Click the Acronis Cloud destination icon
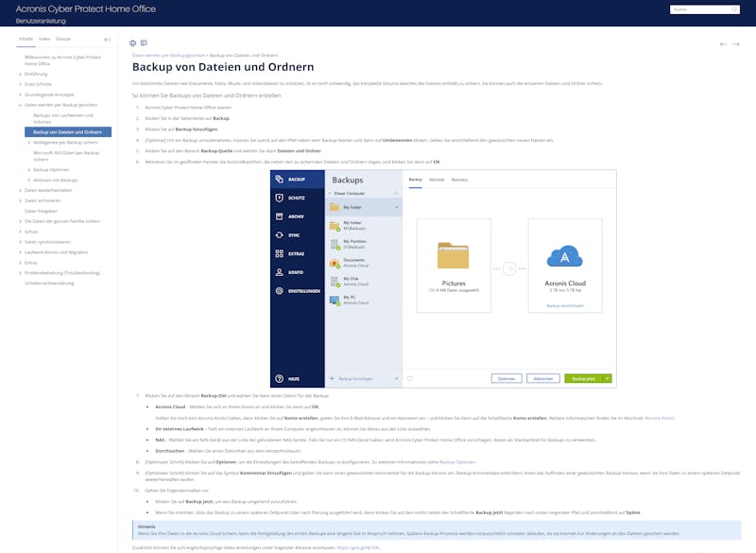756x553 pixels. (x=564, y=256)
